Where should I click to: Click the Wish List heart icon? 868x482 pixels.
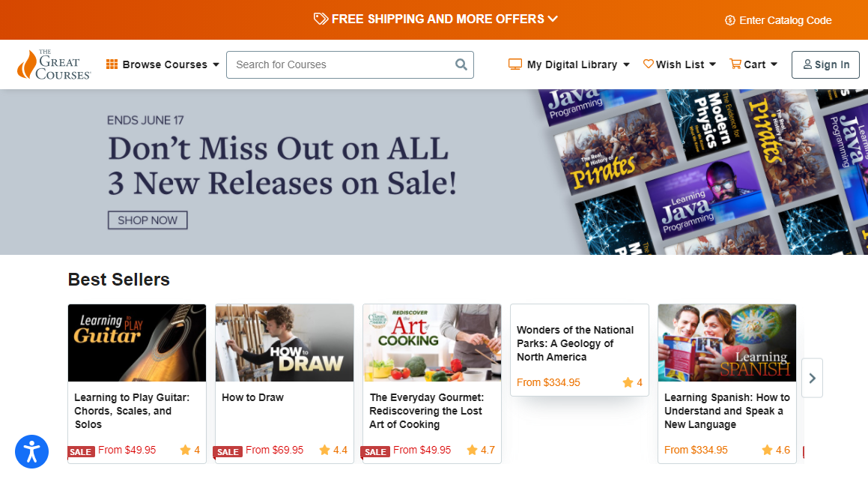(649, 64)
